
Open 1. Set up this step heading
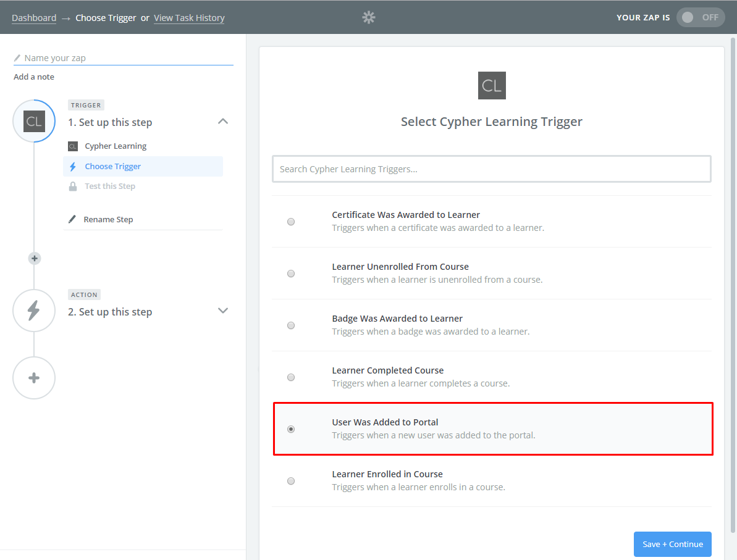(x=110, y=122)
